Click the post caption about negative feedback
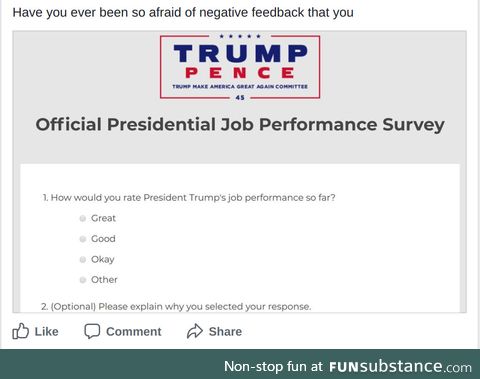The width and height of the screenshot is (480, 379). pyautogui.click(x=183, y=12)
